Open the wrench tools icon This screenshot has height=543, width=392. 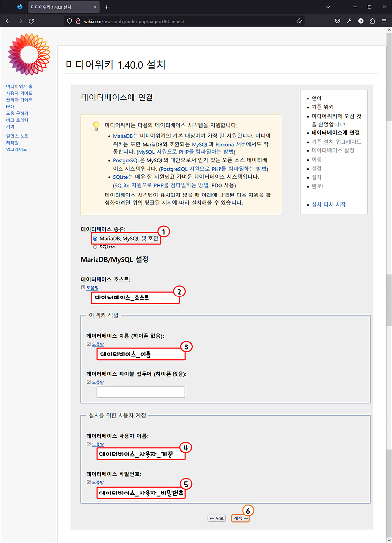(349, 21)
